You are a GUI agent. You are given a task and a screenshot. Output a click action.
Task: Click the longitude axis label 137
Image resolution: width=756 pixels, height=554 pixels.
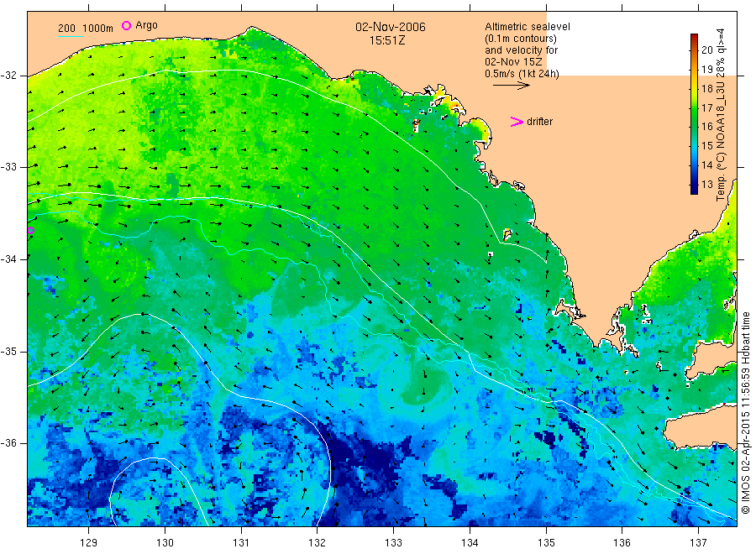(x=698, y=542)
